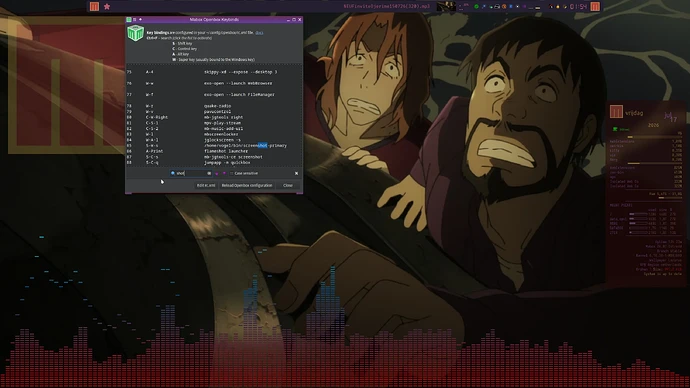This screenshot has width=690, height=388.
Task: Toggle the Case sensitive checkbox
Action: tap(244, 173)
